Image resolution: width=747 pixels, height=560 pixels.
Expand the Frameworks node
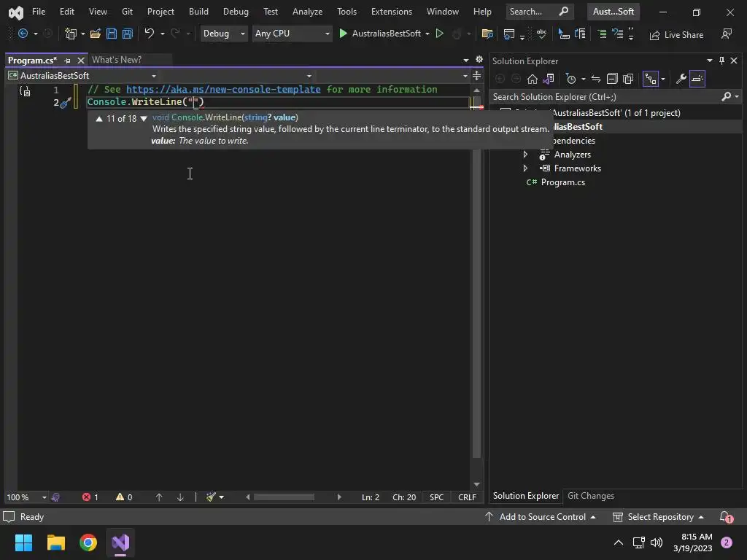click(x=525, y=168)
